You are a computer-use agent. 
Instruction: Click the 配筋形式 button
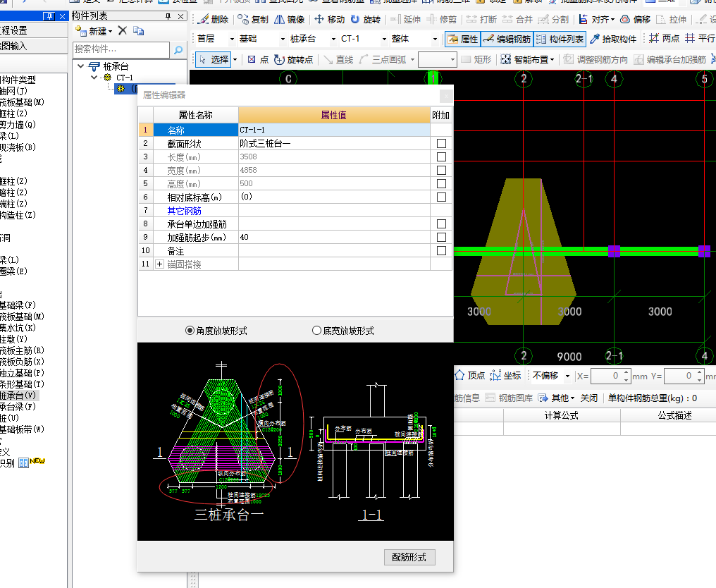409,557
